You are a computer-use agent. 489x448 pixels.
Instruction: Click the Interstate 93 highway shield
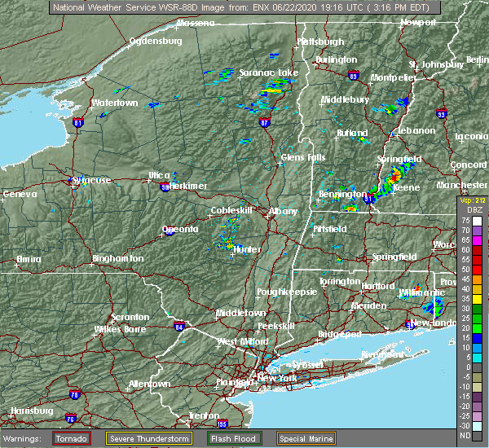tap(442, 113)
